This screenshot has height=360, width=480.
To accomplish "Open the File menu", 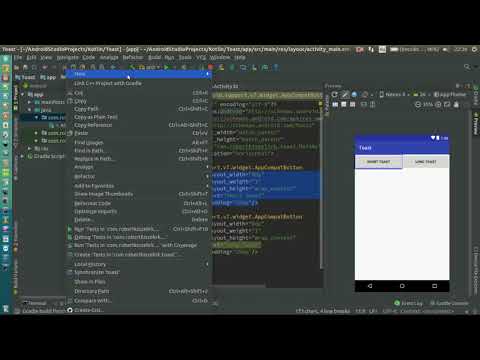I will [18, 58].
